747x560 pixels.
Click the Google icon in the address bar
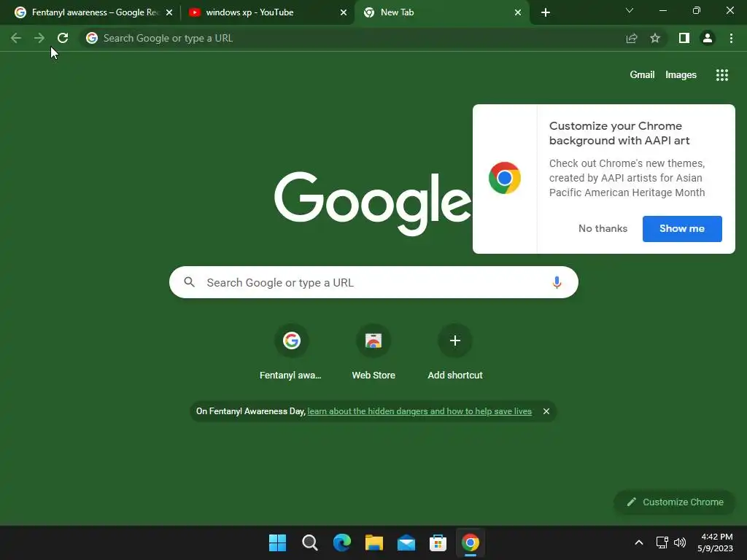click(x=92, y=38)
